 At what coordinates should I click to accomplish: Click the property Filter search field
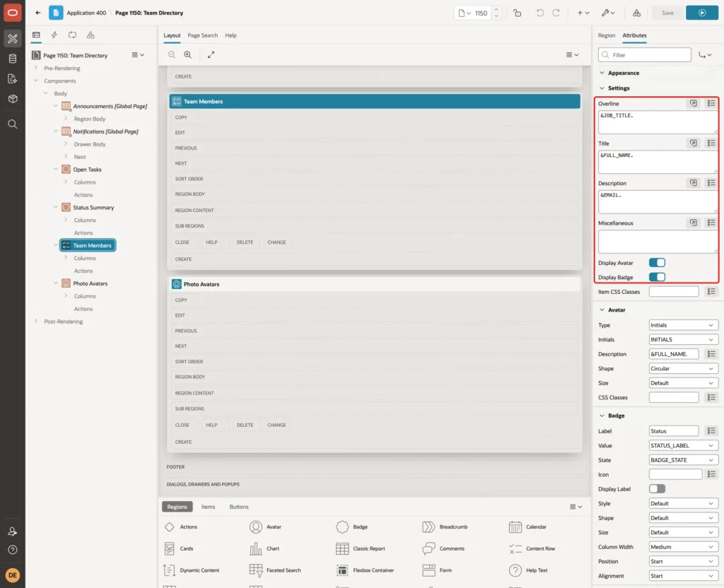[645, 55]
